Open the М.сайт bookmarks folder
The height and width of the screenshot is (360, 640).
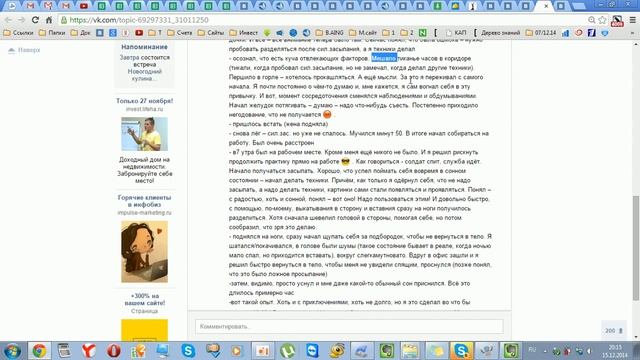coord(363,33)
